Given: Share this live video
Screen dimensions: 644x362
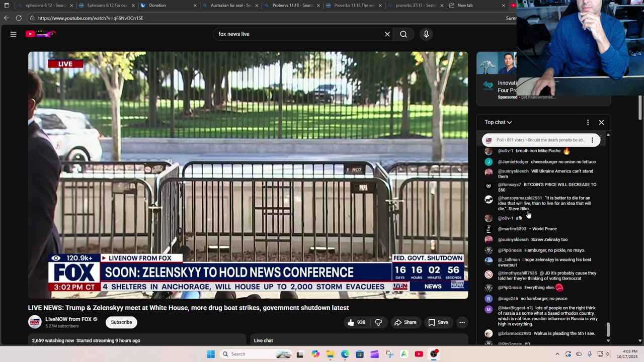Looking at the screenshot, I should click(405, 322).
